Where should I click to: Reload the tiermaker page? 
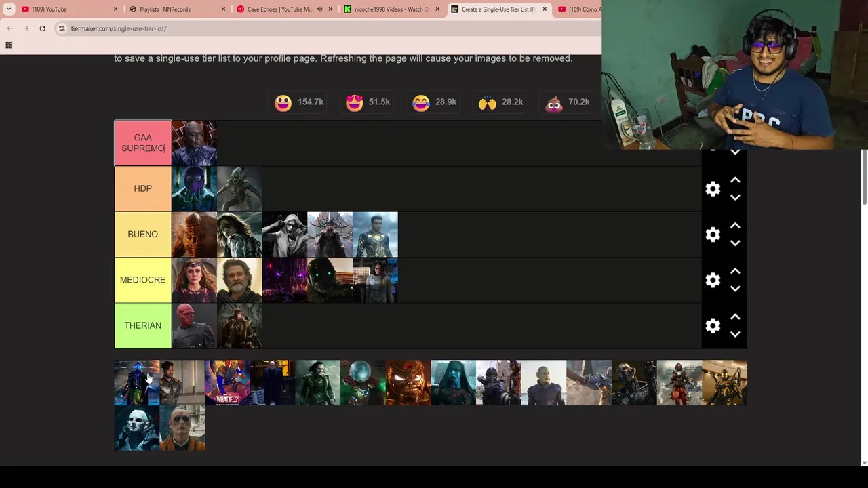pyautogui.click(x=42, y=28)
